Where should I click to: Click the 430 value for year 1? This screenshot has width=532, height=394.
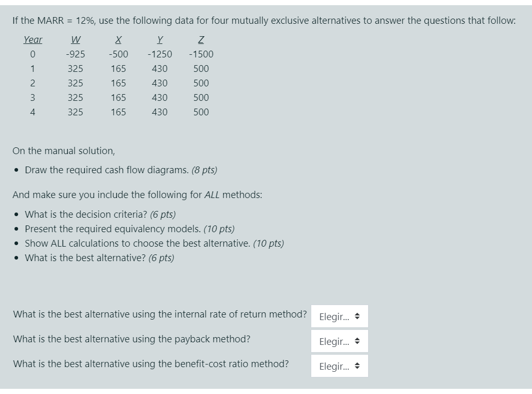pos(159,68)
